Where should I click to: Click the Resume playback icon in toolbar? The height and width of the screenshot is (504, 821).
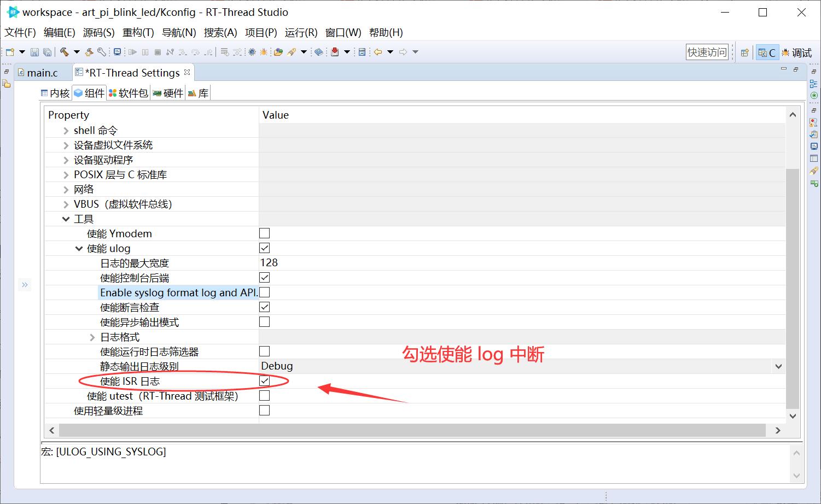click(x=132, y=52)
